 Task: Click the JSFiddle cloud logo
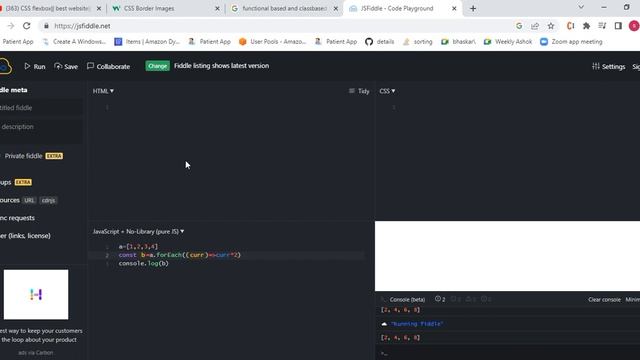pos(5,66)
